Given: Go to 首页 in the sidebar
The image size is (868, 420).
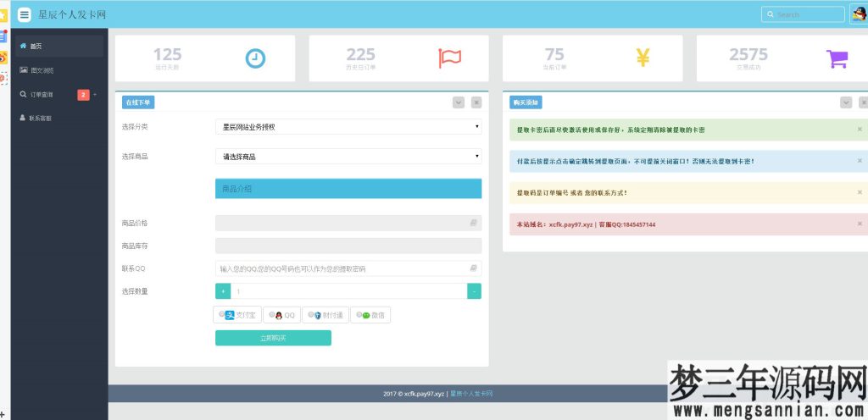Looking at the screenshot, I should (36, 46).
